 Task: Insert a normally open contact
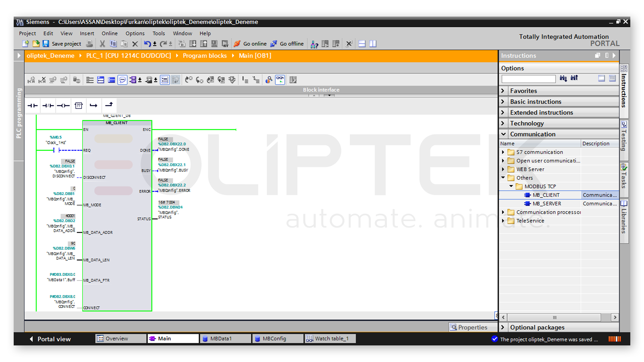tap(32, 106)
